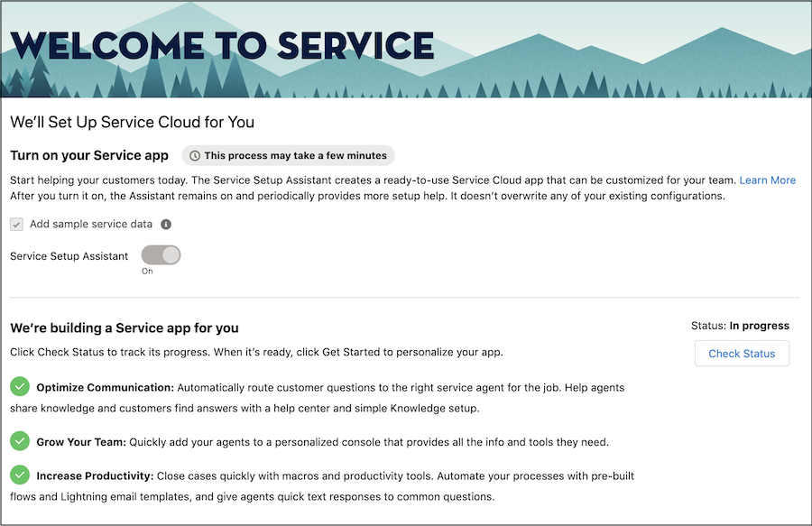Click the 'Service Setup Assistant' label text
Viewport: 812px width, 526px height.
(69, 256)
